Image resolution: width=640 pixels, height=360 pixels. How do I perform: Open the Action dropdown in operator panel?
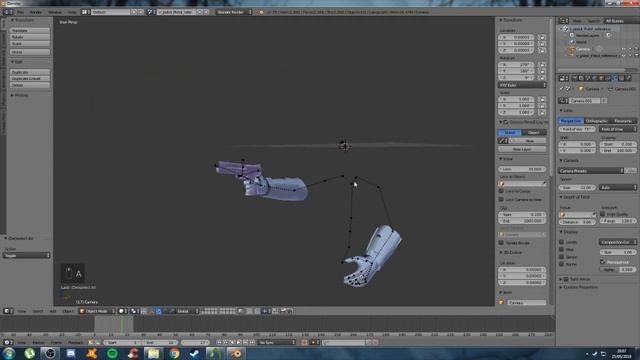pyautogui.click(x=27, y=256)
